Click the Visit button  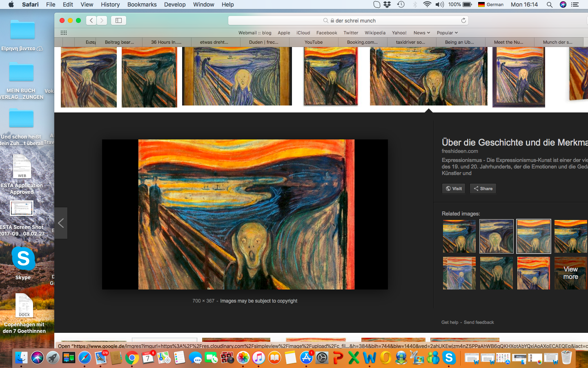[x=454, y=188]
